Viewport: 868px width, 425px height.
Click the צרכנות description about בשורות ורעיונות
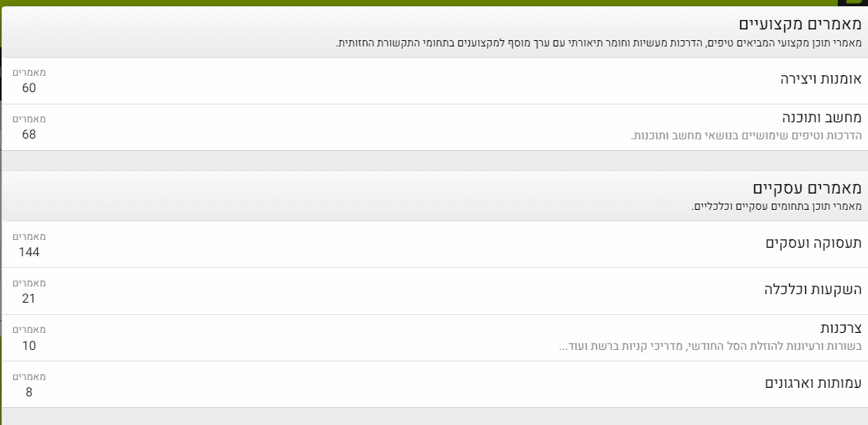point(710,345)
